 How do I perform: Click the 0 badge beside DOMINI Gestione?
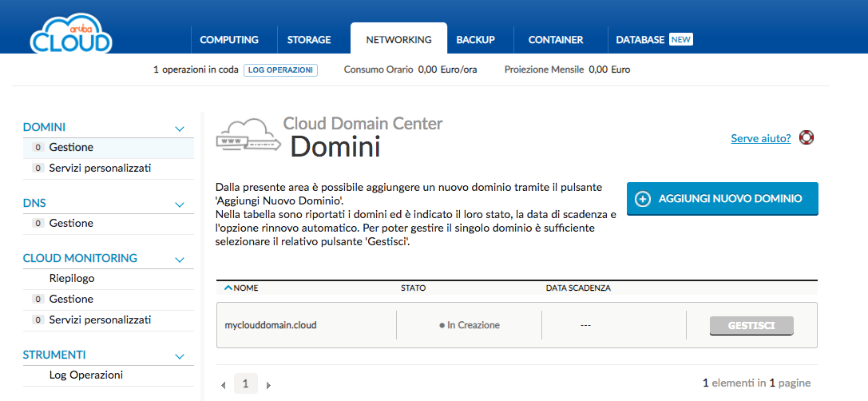pyautogui.click(x=38, y=147)
